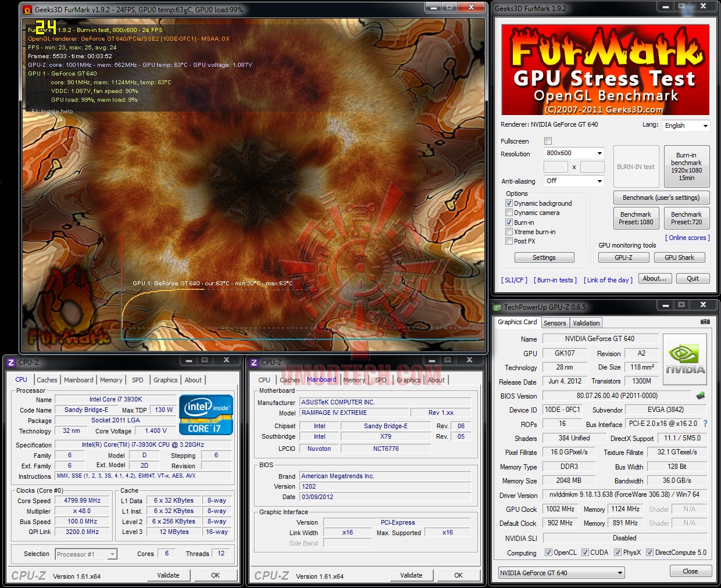Screen dimensions: 721x588
Task: Open Caches tab in left CPU-Z
Action: (47, 380)
